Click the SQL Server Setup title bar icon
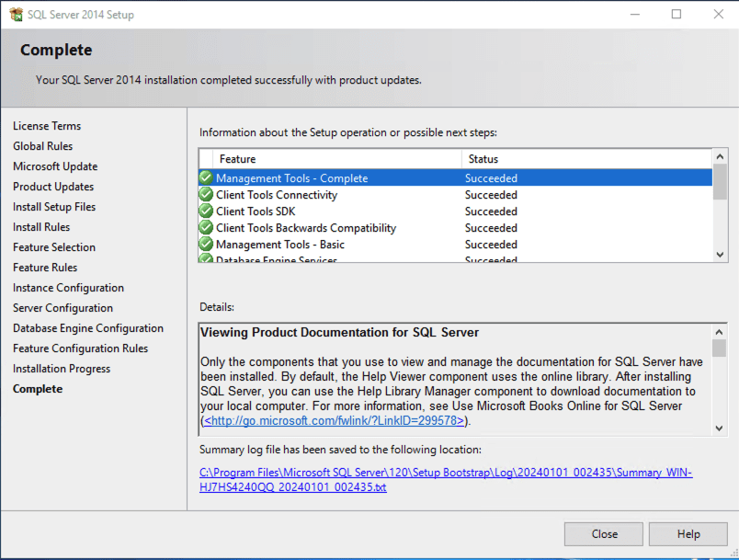739x560 pixels. coord(16,14)
